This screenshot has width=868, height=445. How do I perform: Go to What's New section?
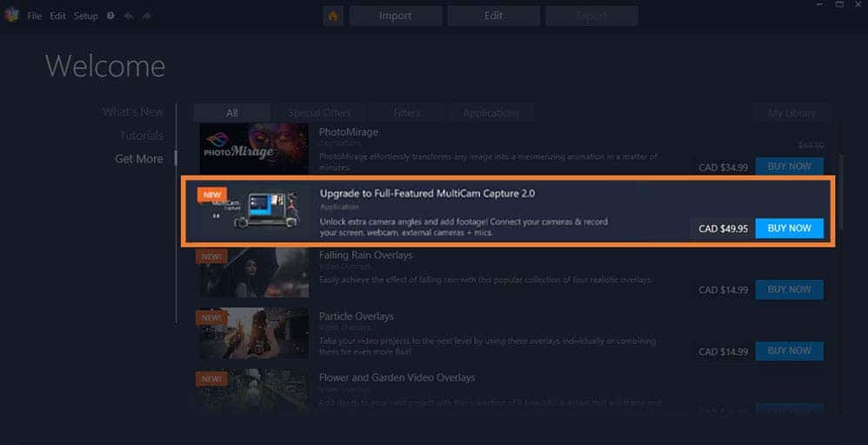(x=133, y=112)
